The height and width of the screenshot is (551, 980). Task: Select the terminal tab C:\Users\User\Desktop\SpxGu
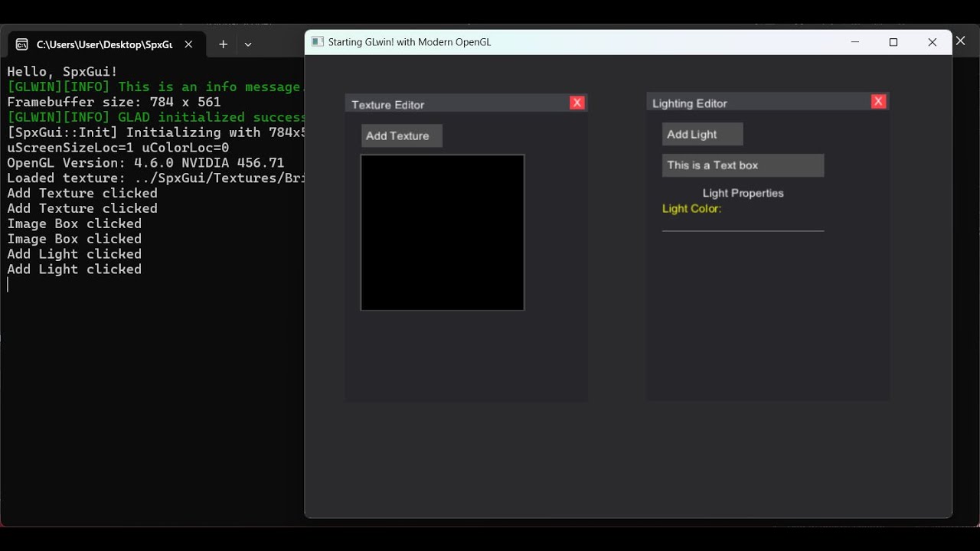(x=106, y=44)
